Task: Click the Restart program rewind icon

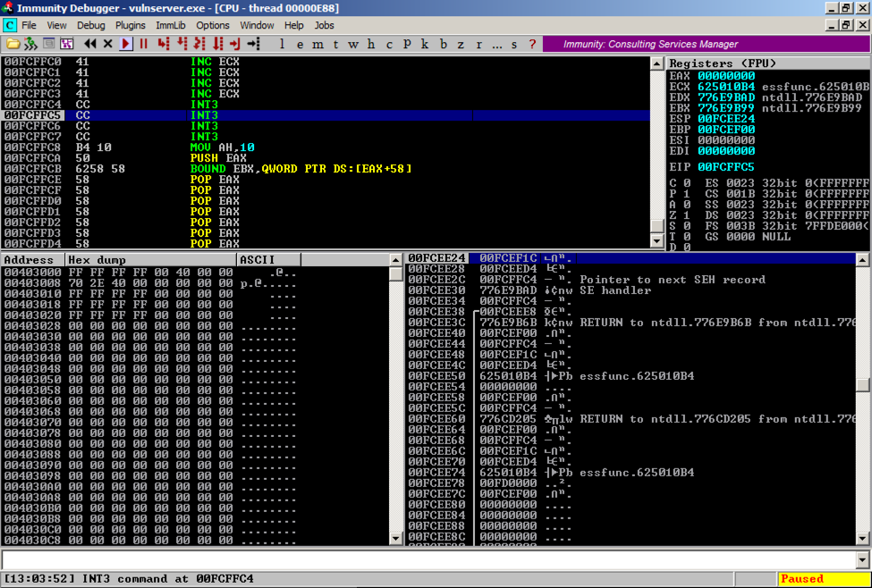Action: coord(90,44)
